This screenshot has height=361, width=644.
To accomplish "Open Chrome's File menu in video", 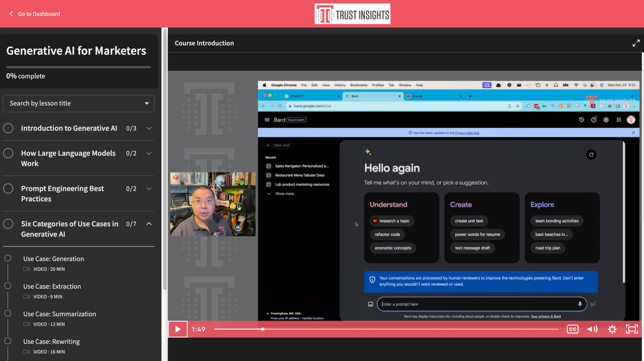I will click(304, 85).
